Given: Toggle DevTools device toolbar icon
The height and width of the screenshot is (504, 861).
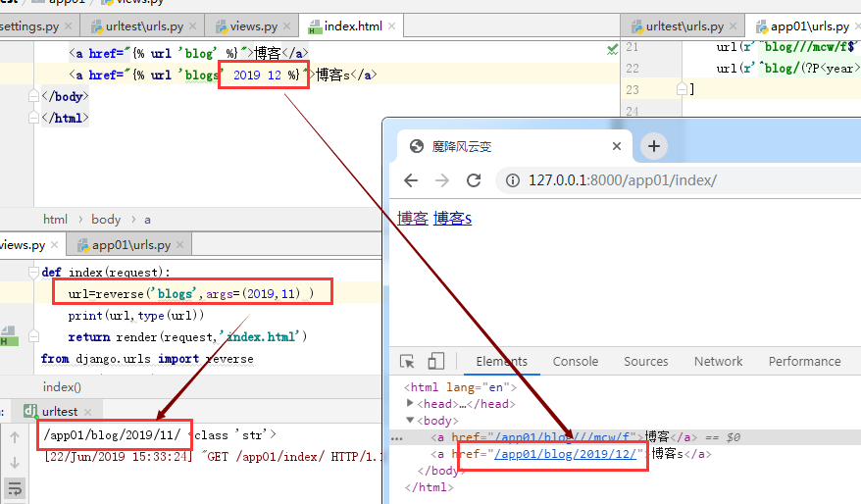Looking at the screenshot, I should coord(435,361).
